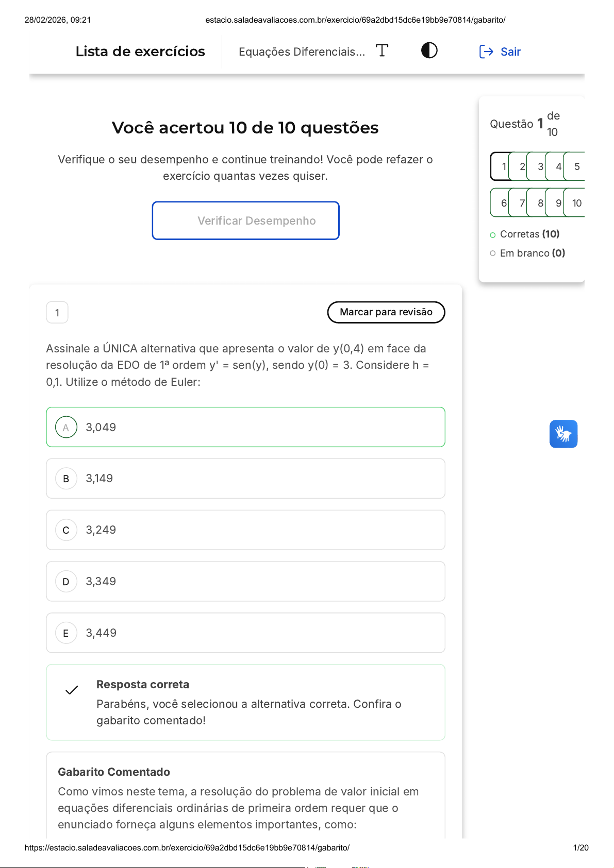The image size is (614, 868).
Task: Go to question 2 in navigator
Action: 521,166
